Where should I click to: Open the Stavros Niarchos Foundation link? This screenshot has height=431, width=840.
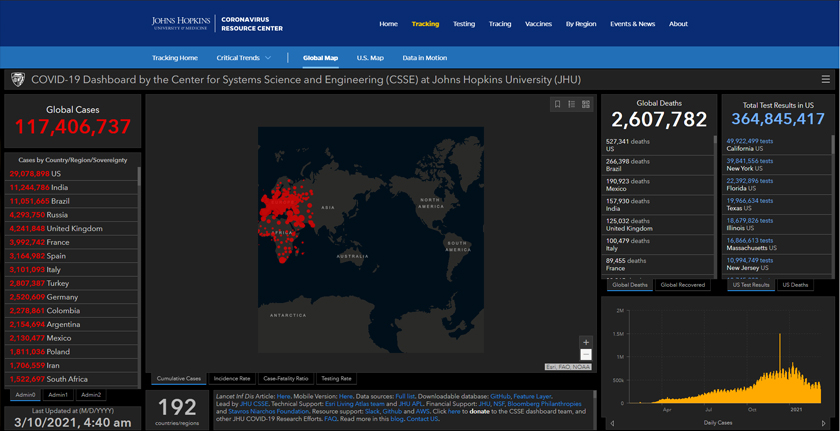[268, 412]
